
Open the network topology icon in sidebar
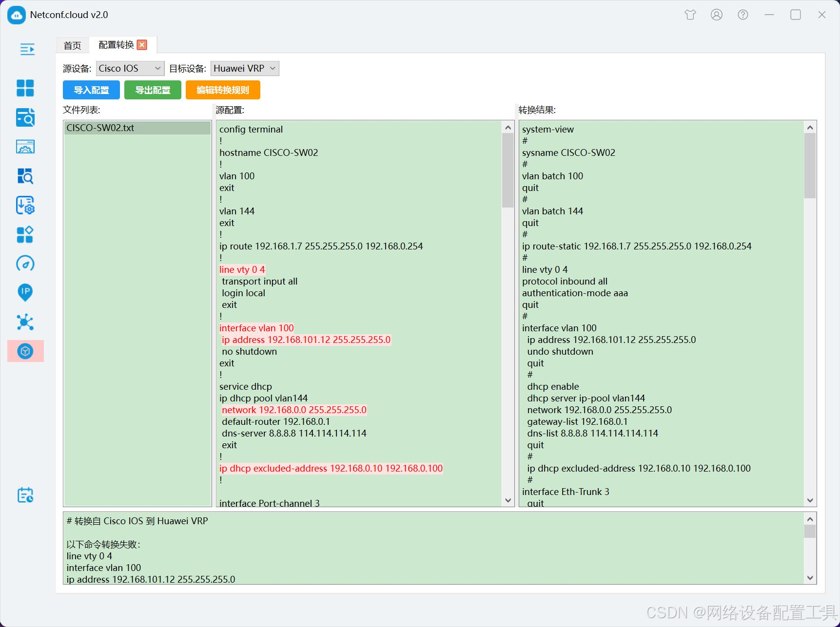25,322
